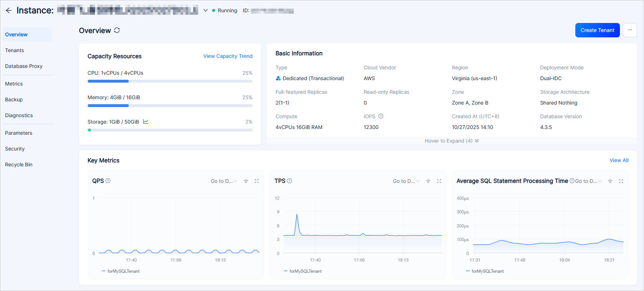
Task: Open the more actions ellipsis button
Action: coord(630,30)
